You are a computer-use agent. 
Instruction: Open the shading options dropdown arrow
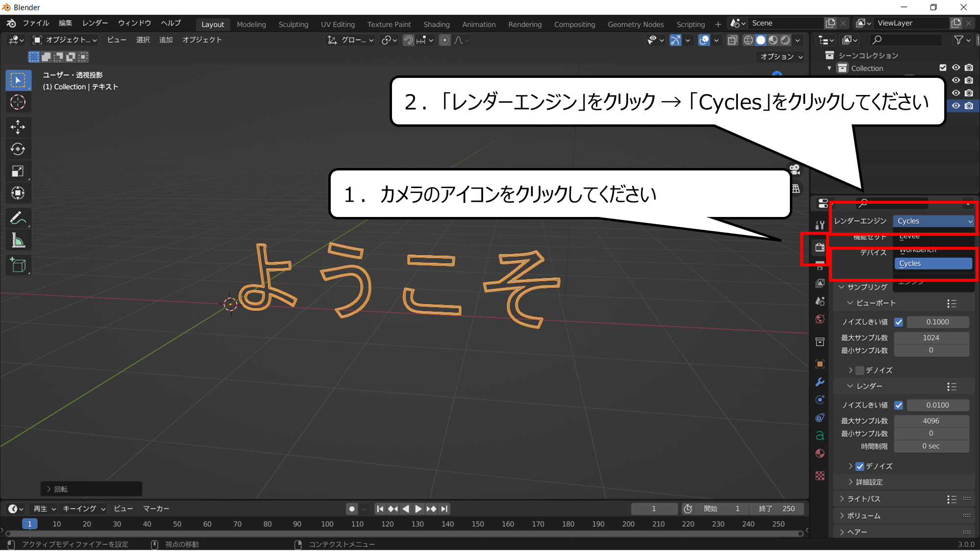point(798,40)
